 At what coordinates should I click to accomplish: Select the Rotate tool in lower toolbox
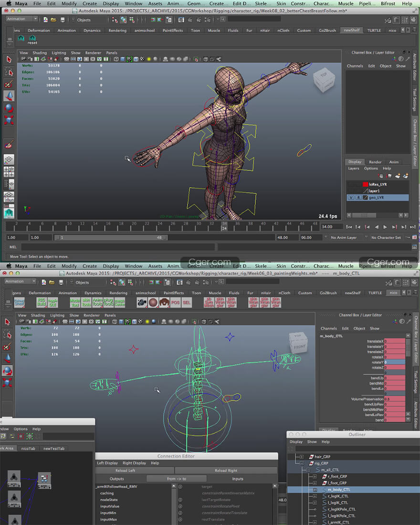tap(8, 370)
